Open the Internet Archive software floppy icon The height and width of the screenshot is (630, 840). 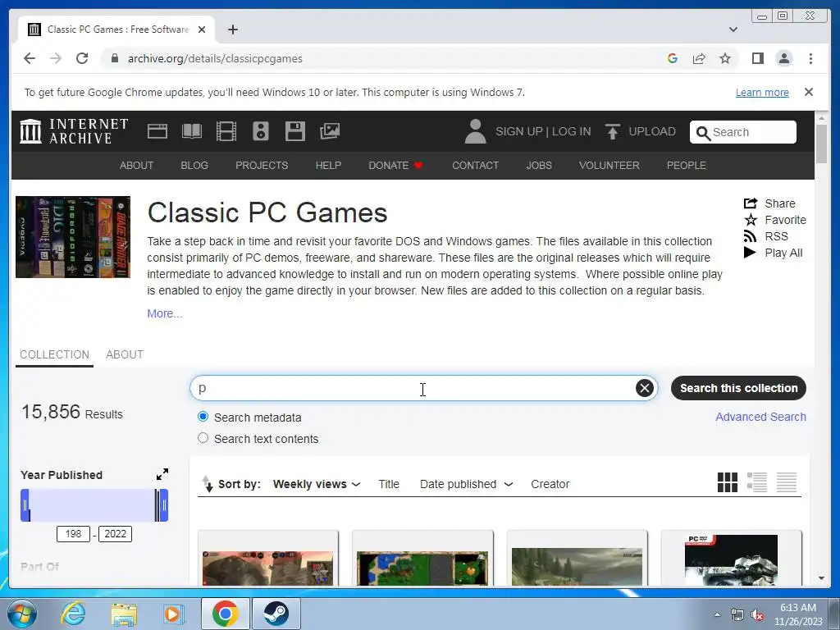(294, 131)
